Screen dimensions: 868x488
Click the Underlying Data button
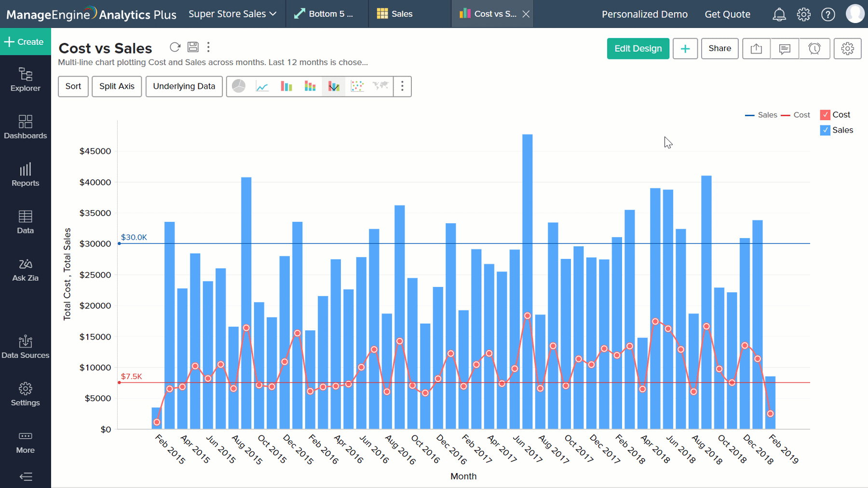184,86
